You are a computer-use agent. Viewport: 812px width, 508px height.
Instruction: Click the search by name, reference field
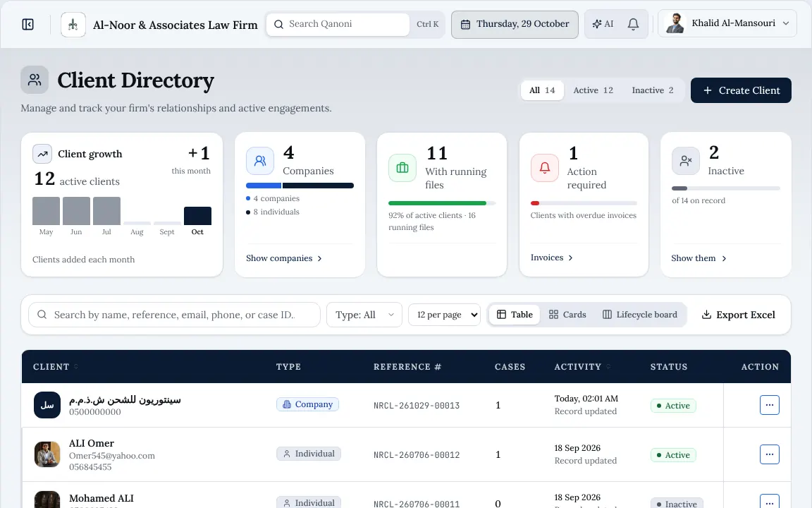point(174,315)
